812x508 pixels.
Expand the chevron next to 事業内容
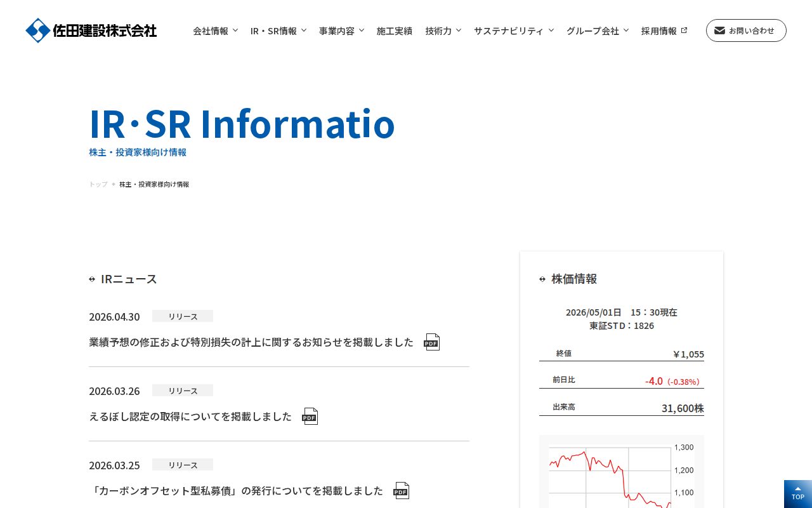pos(362,30)
